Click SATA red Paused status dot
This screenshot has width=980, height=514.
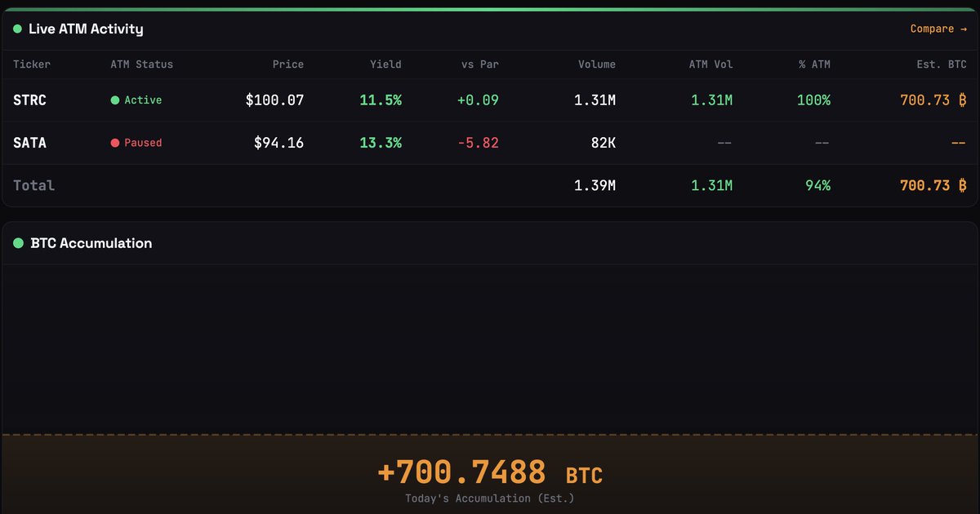coord(115,143)
